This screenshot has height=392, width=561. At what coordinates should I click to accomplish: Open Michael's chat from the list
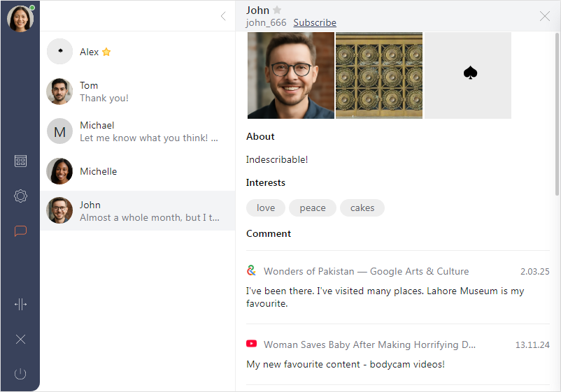[137, 131]
